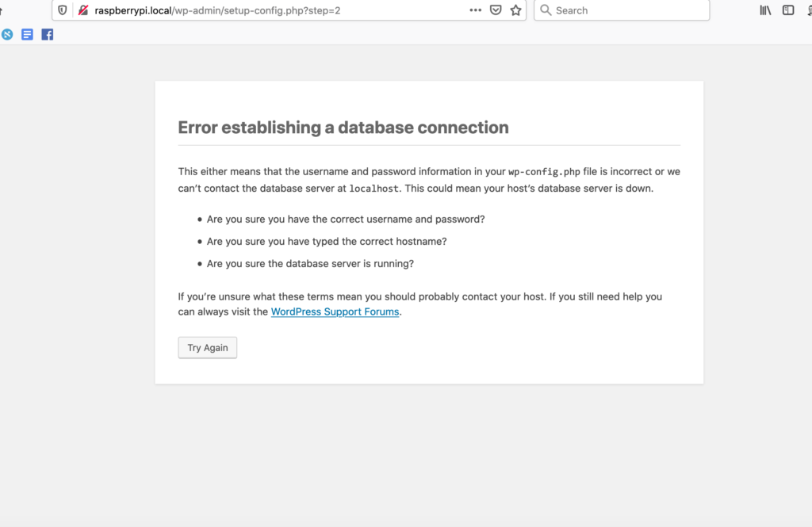812x527 pixels.
Task: Bookmark this page with the star icon
Action: pos(515,10)
